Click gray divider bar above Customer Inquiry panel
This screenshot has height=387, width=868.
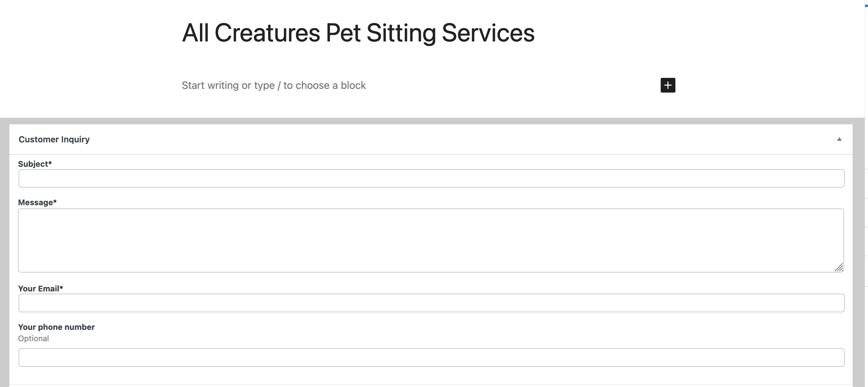tap(431, 121)
